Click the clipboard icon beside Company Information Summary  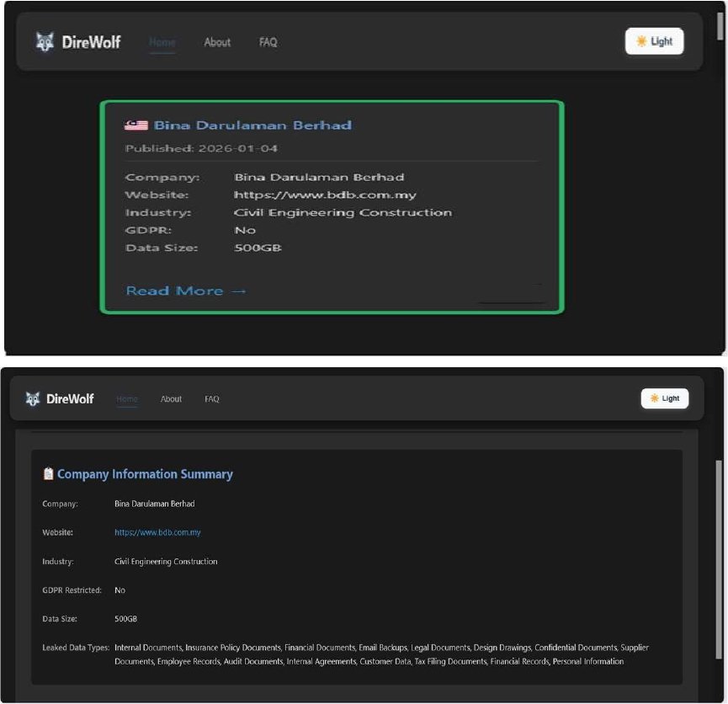point(49,474)
